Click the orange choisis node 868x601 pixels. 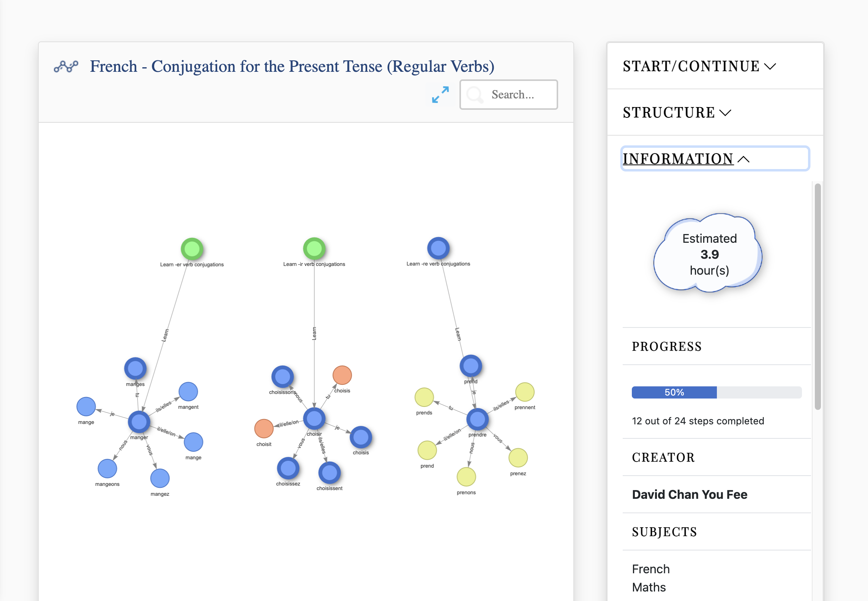342,377
